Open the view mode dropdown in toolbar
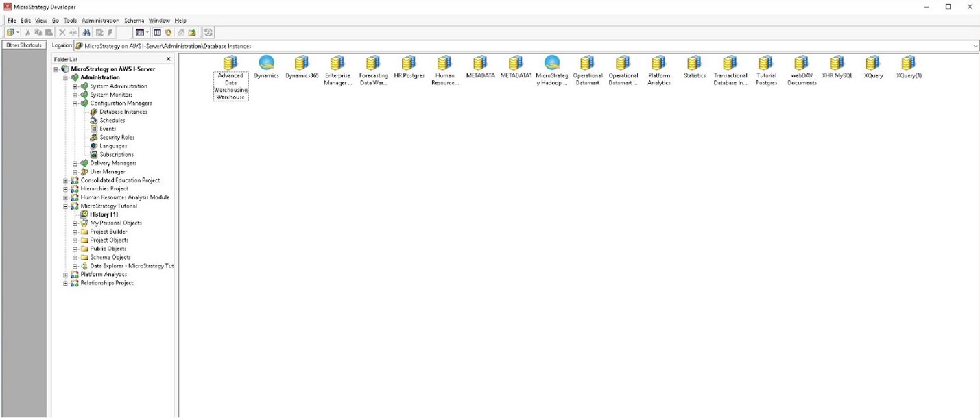Image resolution: width=980 pixels, height=418 pixels. (147, 32)
